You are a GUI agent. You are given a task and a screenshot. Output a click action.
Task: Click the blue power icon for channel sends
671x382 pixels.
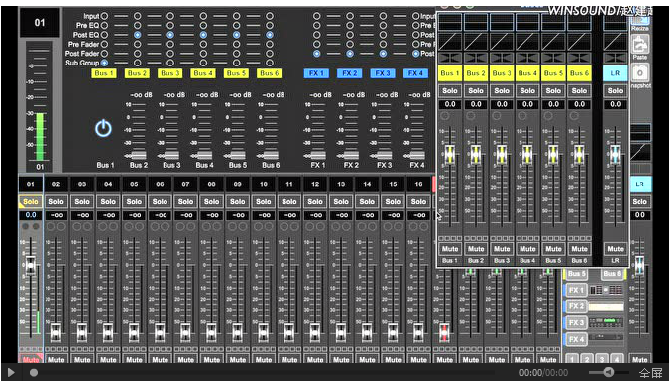point(103,128)
